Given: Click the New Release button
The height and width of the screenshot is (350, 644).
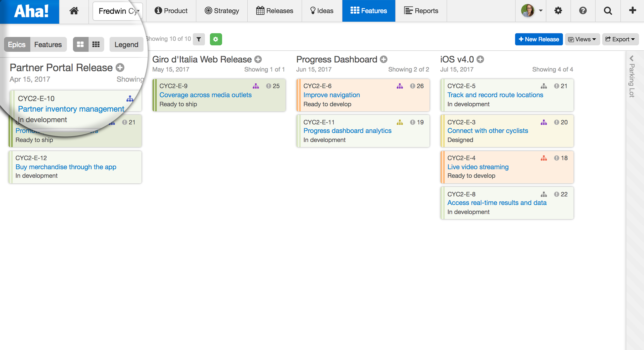Looking at the screenshot, I should (x=539, y=39).
